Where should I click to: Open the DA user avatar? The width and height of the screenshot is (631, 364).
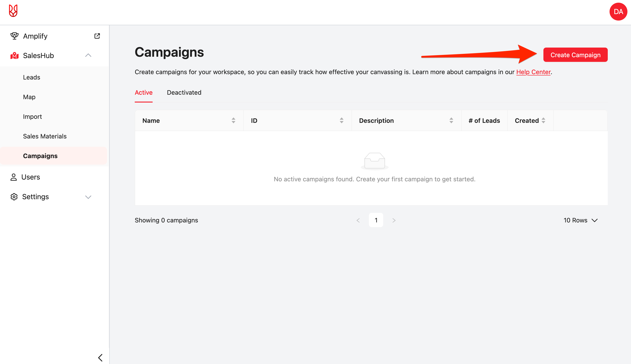click(x=618, y=11)
